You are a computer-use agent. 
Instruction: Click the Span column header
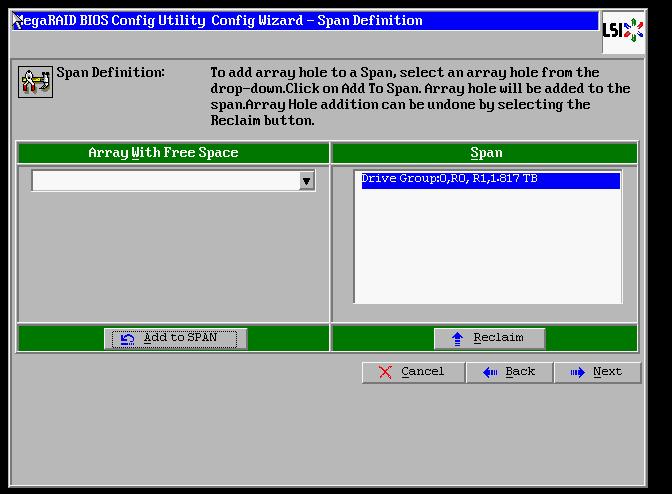point(485,153)
